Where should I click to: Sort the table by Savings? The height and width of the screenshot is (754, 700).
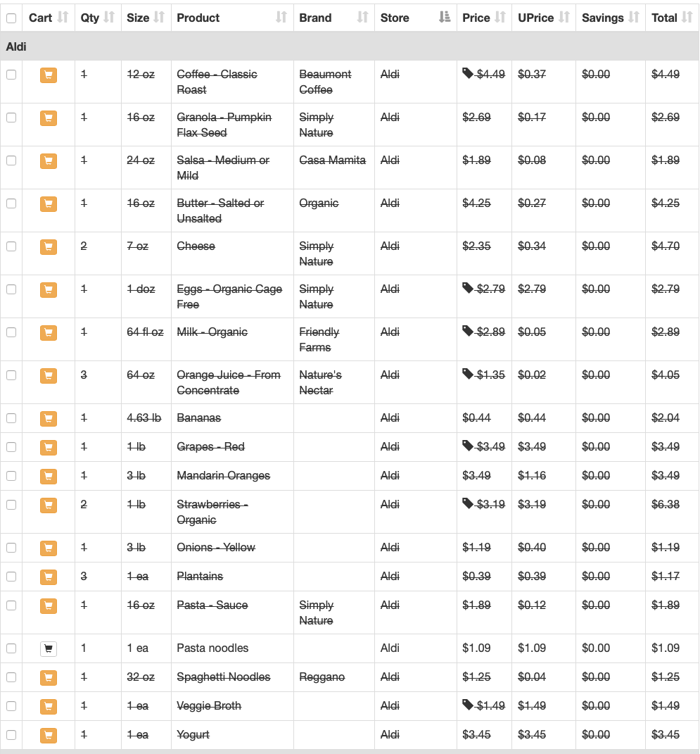pos(611,18)
